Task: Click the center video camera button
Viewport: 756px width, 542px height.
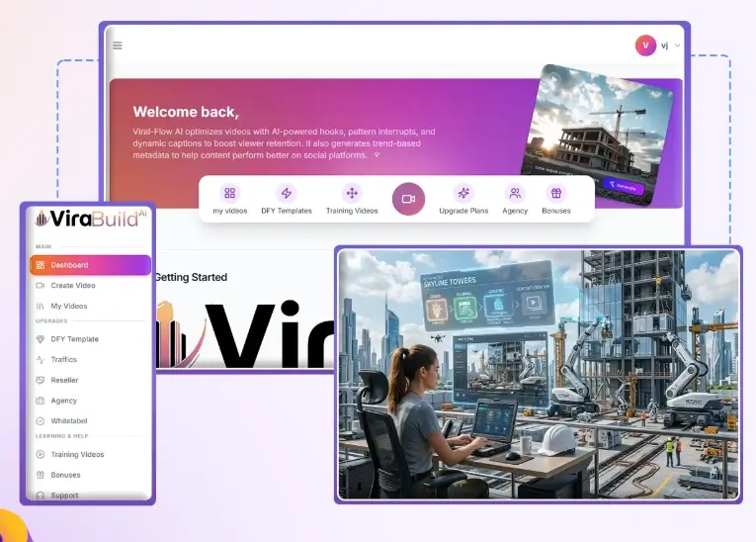Action: point(408,199)
